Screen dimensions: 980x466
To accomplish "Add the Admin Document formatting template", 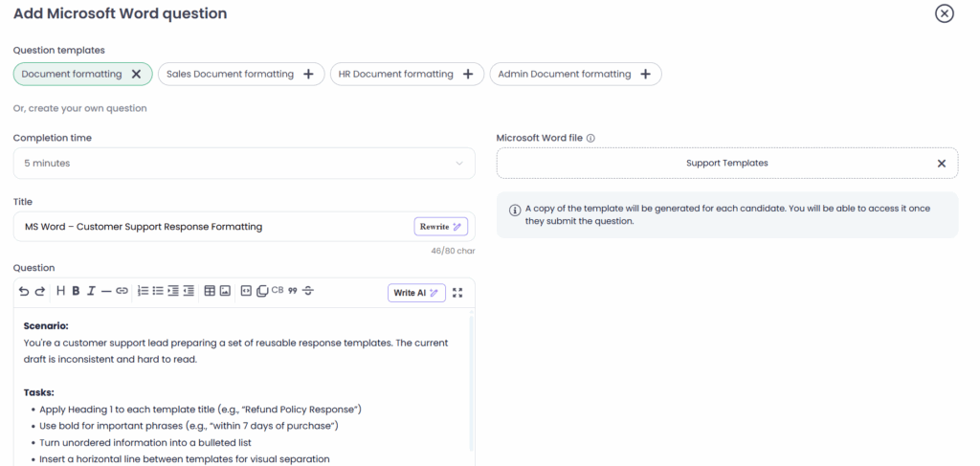I will pos(646,74).
